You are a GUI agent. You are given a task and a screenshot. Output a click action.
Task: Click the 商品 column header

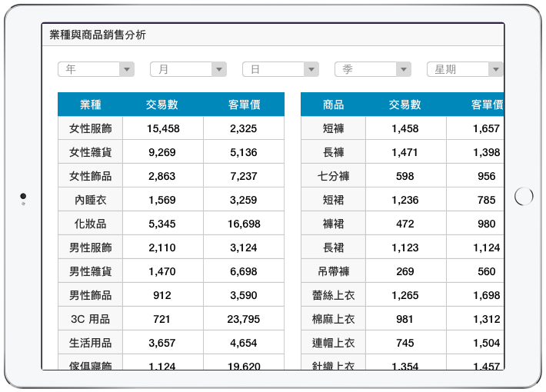click(333, 105)
